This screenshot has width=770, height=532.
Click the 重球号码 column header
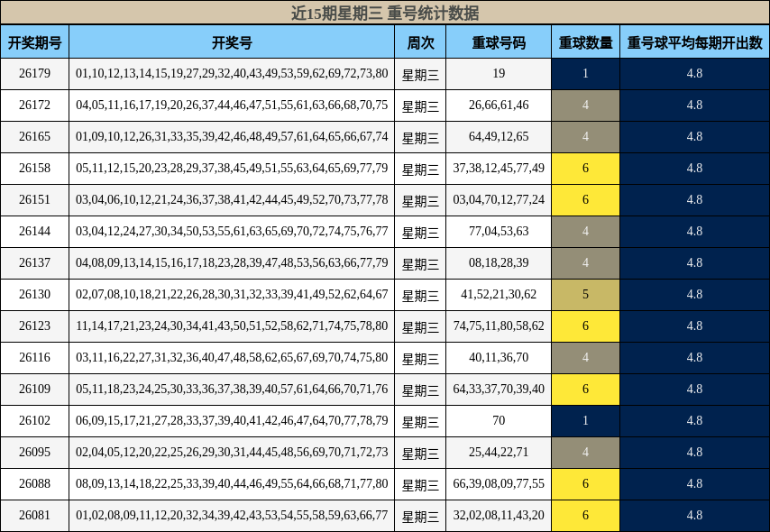coord(499,41)
